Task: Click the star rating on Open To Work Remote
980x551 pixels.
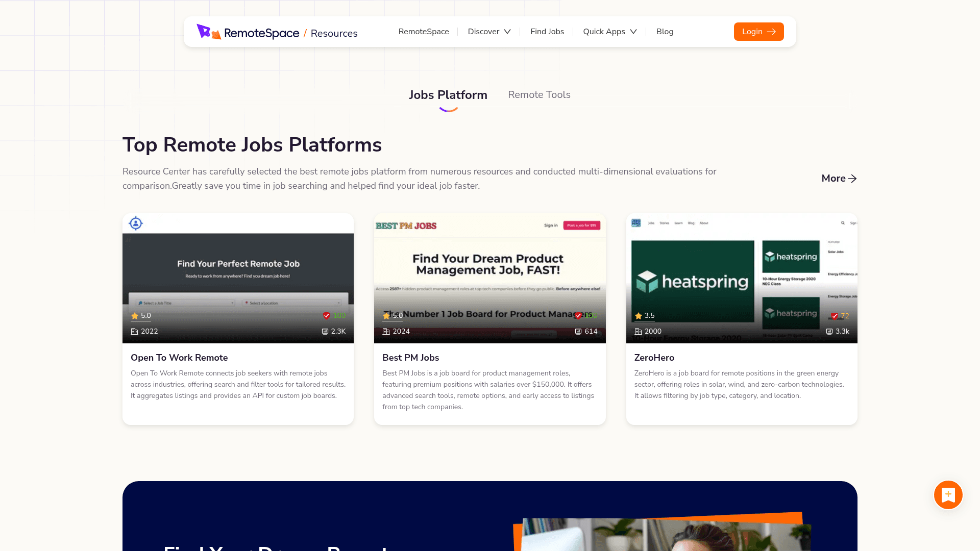Action: tap(141, 316)
